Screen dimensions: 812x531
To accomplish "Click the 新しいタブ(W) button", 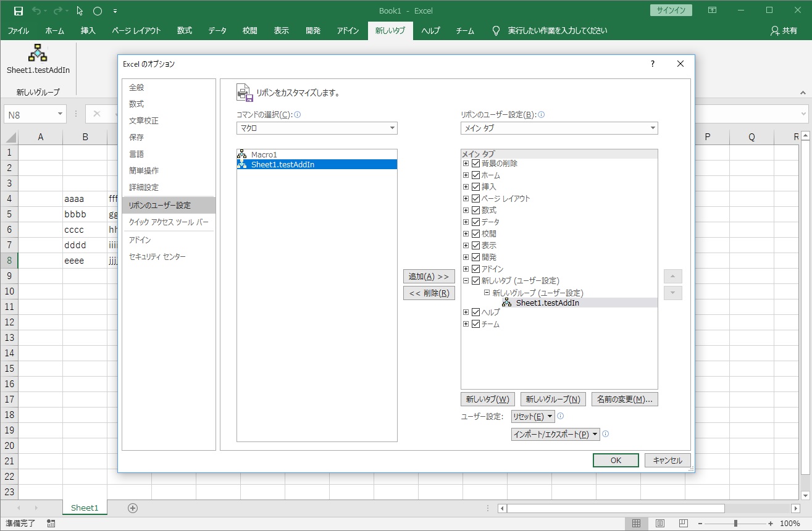I will point(488,399).
